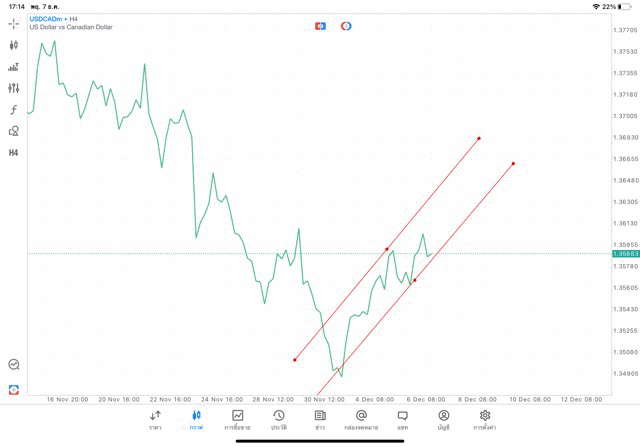This screenshot has width=640, height=447.
Task: Open the ประวัติ (History) tab
Action: click(x=278, y=420)
